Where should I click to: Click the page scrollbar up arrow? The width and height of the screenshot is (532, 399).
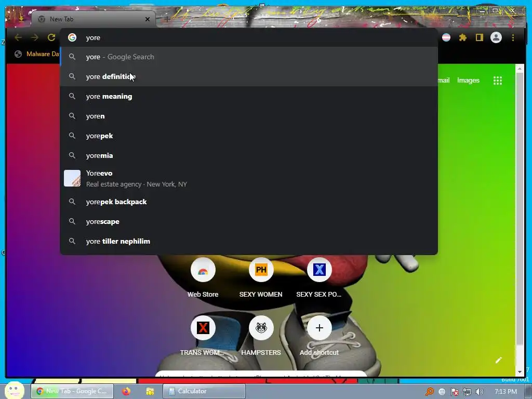(x=520, y=69)
